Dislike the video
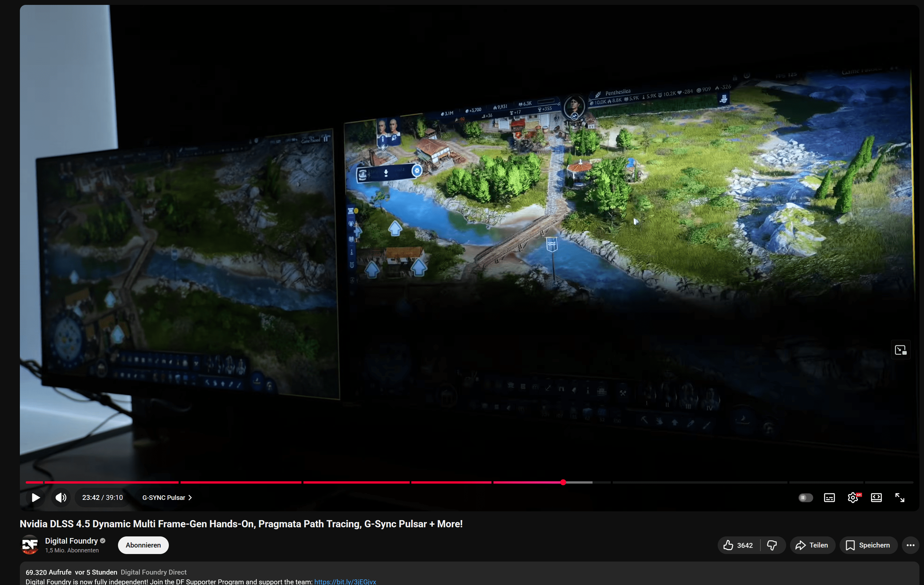 click(x=772, y=545)
